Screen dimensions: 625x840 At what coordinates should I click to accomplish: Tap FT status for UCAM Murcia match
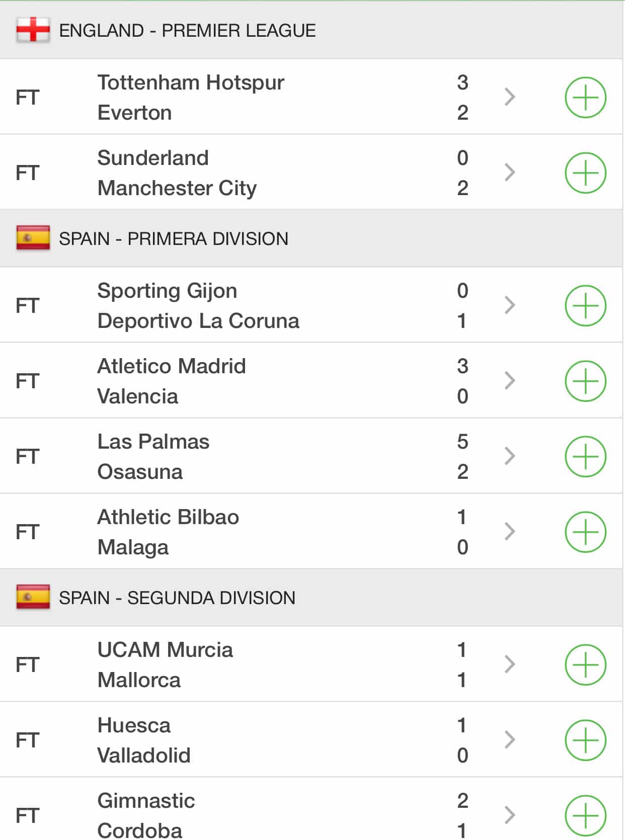coord(27,665)
